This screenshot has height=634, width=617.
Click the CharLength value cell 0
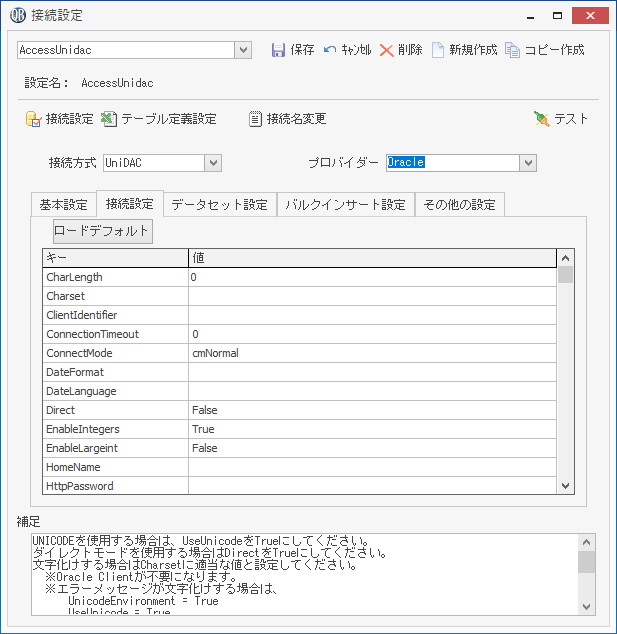[x=372, y=277]
